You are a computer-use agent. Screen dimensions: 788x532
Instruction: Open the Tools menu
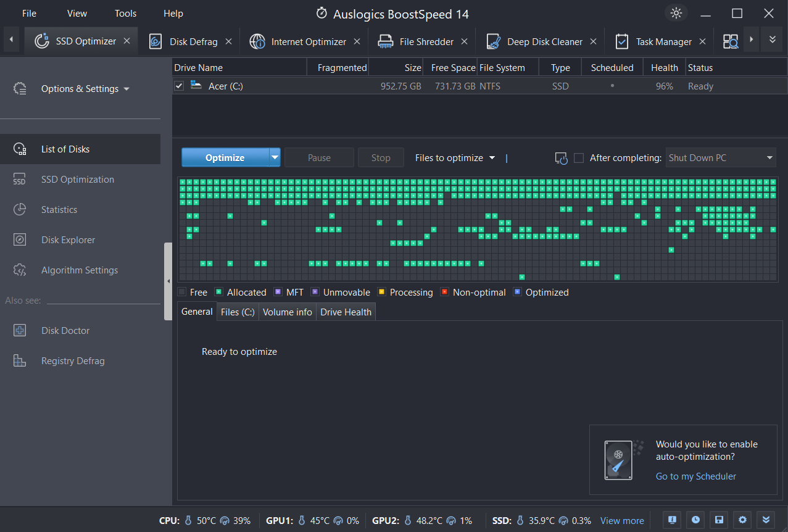tap(125, 13)
